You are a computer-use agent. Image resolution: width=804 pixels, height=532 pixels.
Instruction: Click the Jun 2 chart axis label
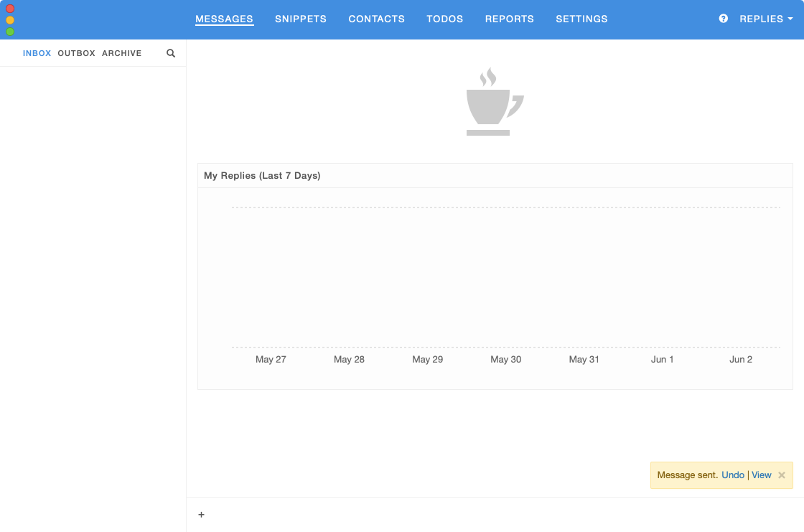tap(740, 360)
